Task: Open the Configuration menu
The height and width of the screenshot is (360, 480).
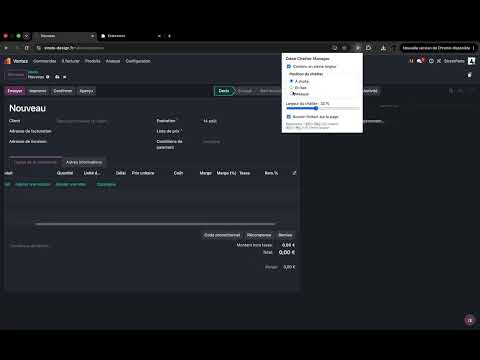Action: pyautogui.click(x=138, y=61)
